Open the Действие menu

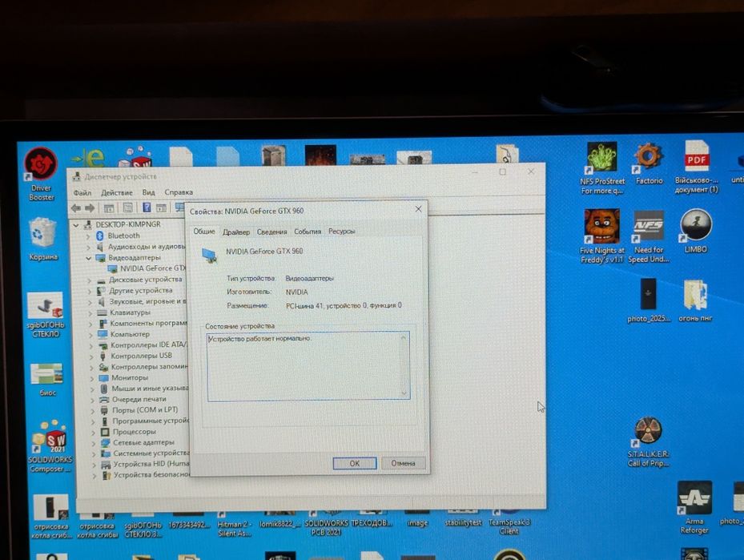(117, 193)
